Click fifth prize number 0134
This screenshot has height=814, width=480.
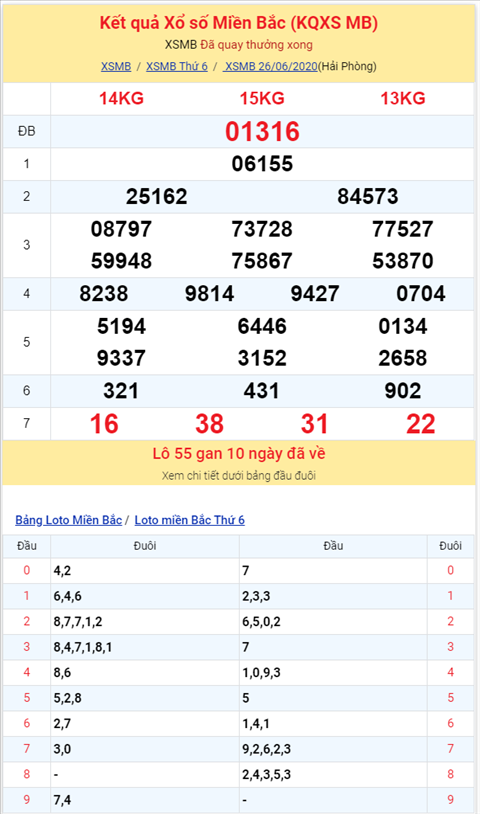coord(403,327)
